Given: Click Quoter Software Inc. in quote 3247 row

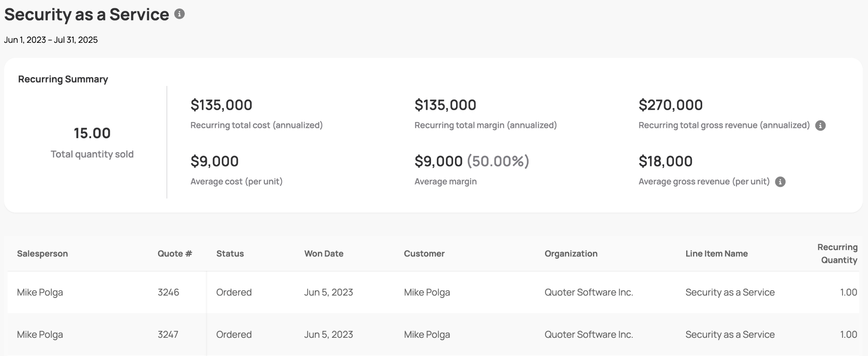Looking at the screenshot, I should coord(589,334).
